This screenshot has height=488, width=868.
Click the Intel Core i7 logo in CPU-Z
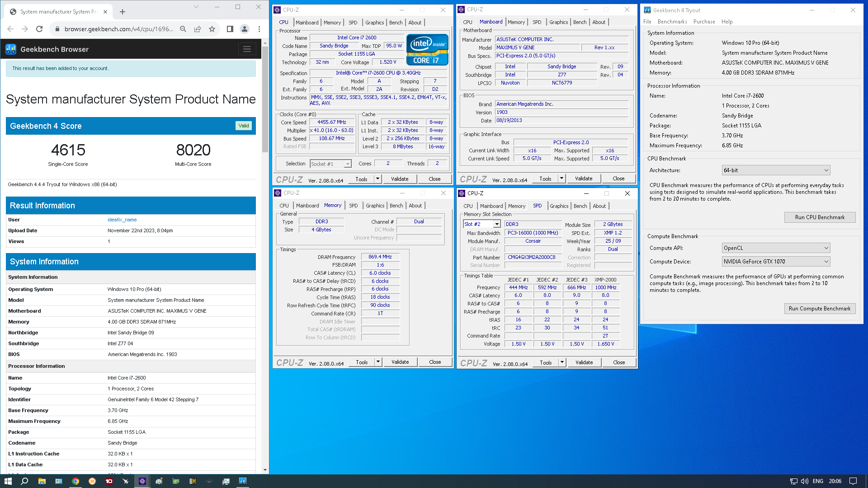(427, 49)
